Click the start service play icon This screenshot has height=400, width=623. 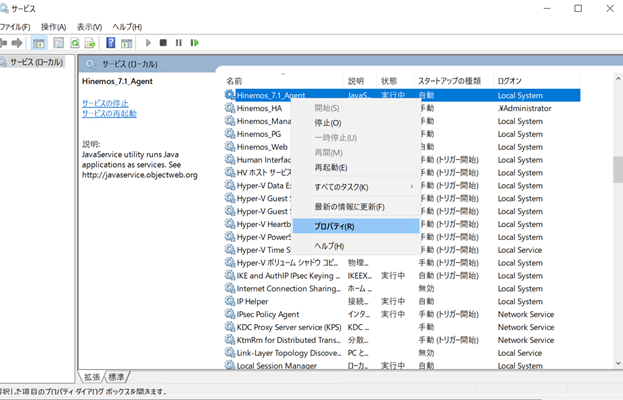click(148, 43)
